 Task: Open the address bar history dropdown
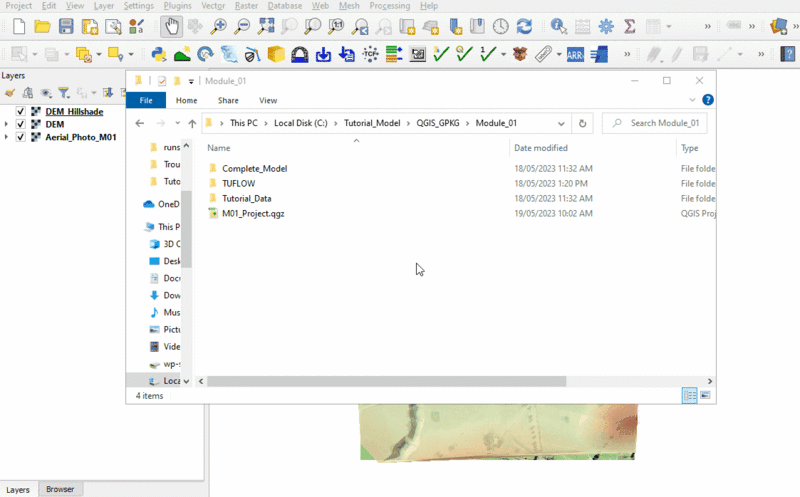point(560,123)
